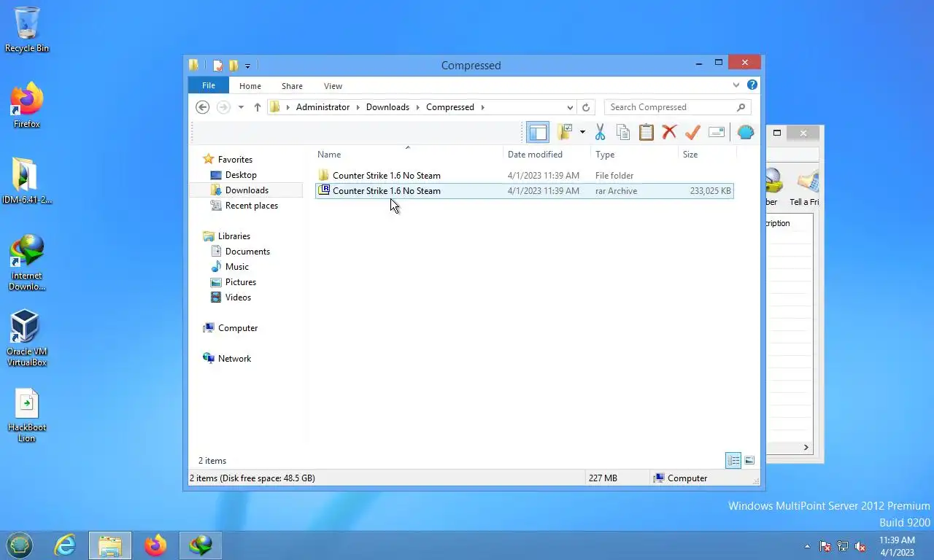
Task: Sort by the Size column header
Action: (707, 155)
